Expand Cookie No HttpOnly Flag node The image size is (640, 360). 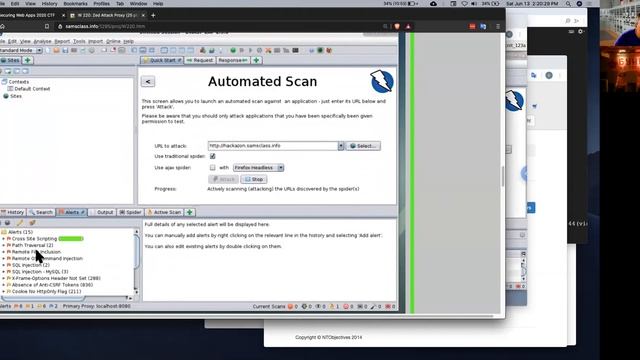click(4, 291)
